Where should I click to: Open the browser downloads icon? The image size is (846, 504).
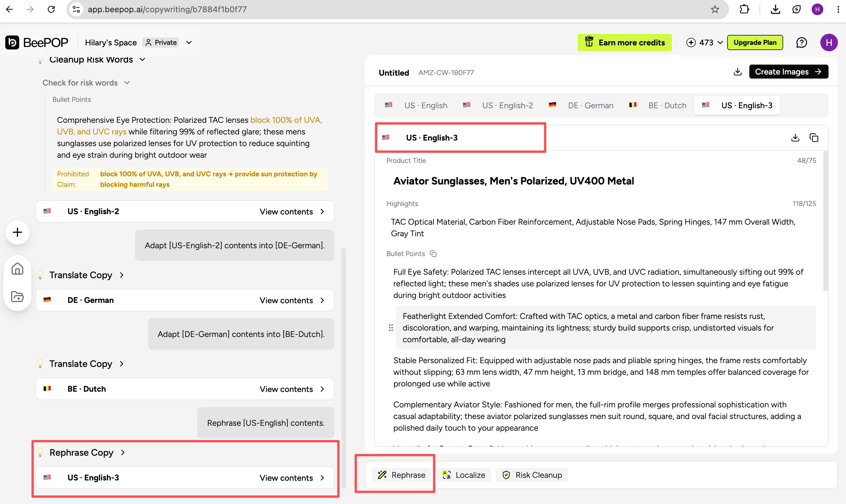coord(775,9)
